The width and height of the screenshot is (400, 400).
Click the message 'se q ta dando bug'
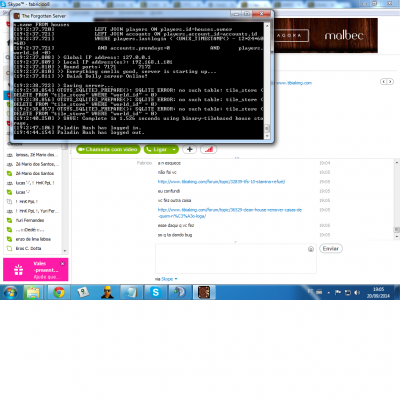click(x=175, y=235)
